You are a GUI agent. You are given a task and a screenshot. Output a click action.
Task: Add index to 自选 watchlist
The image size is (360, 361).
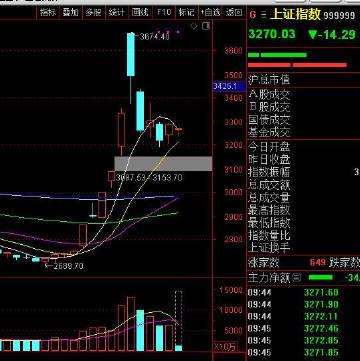(x=210, y=13)
